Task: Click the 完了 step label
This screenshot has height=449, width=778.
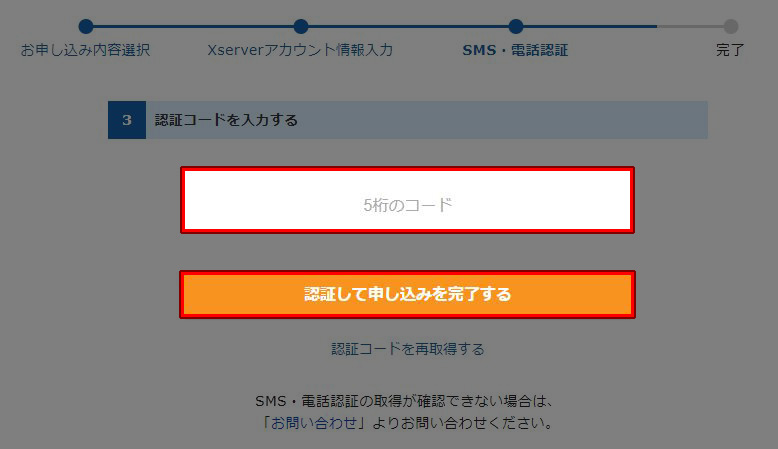Action: click(x=730, y=50)
